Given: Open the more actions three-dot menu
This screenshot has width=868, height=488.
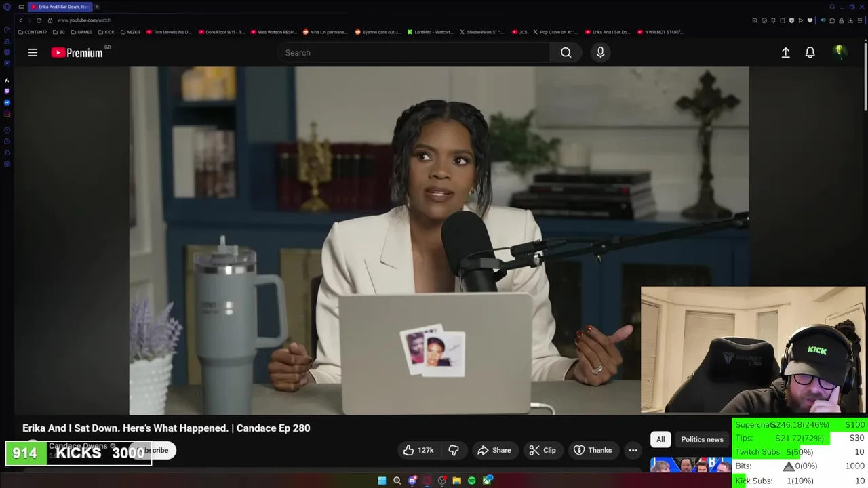Looking at the screenshot, I should point(633,450).
